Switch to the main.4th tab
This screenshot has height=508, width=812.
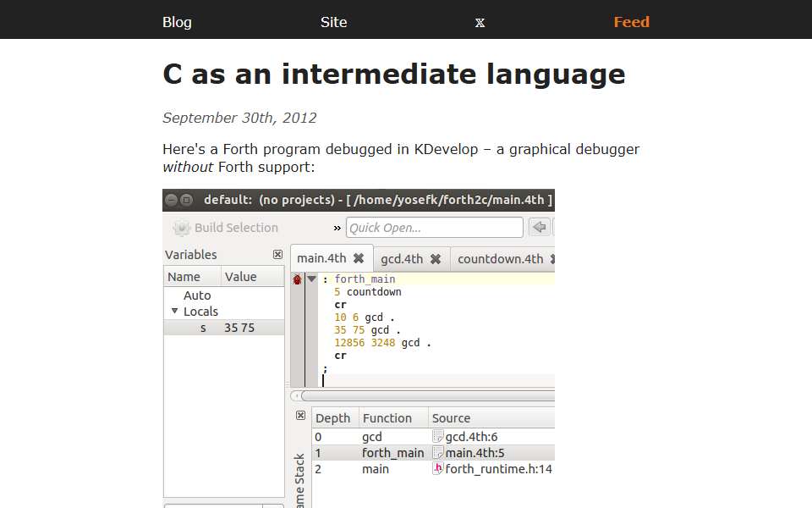(x=321, y=258)
